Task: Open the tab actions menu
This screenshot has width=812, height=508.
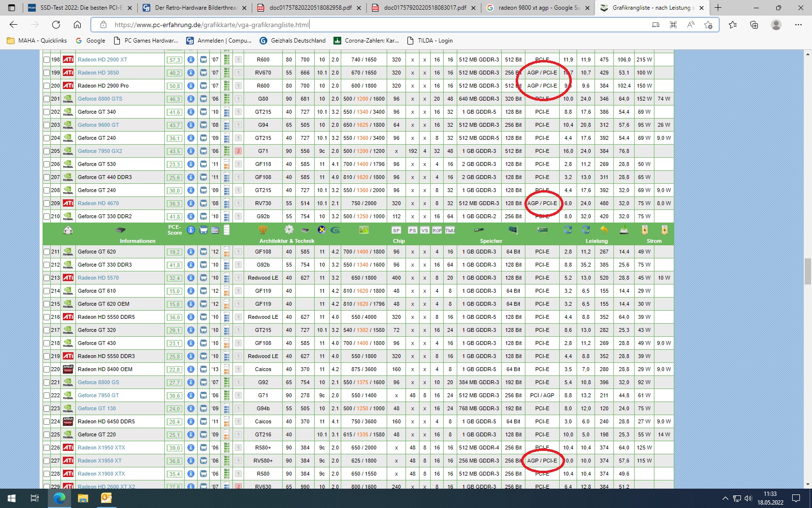Action: pos(12,8)
